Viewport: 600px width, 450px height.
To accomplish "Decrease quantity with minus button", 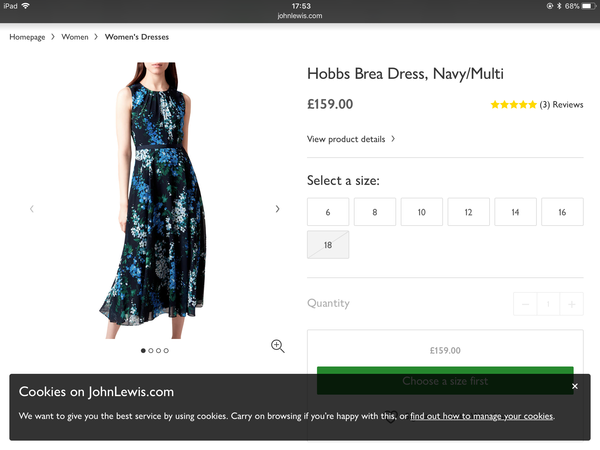I will (x=525, y=304).
